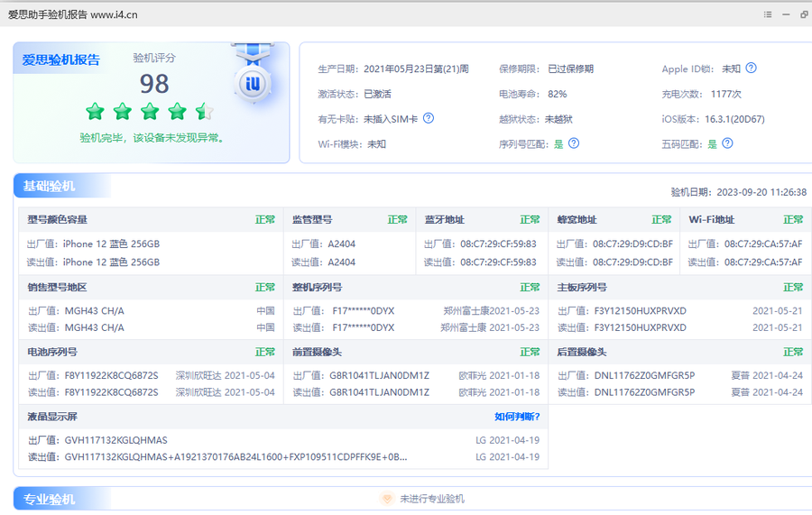Click the 电池序列号 header cell
This screenshot has width=812, height=515.
(152, 352)
